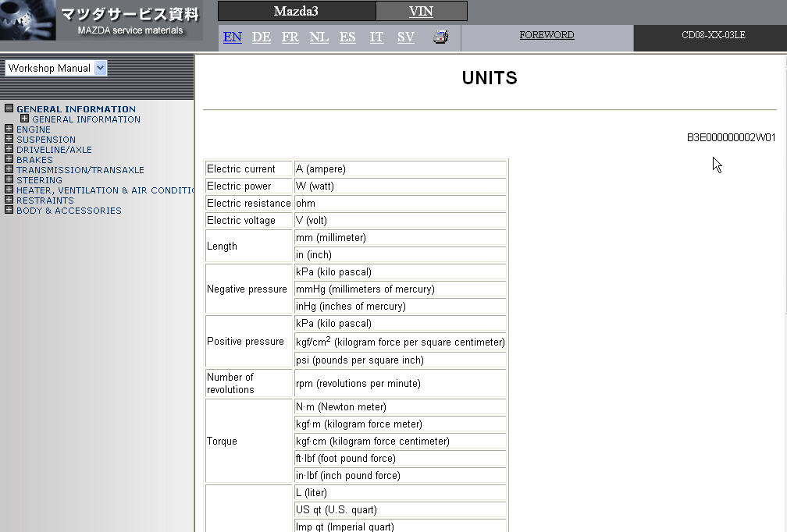Click the 'Torque' table cell
This screenshot has width=787, height=532.
249,441
